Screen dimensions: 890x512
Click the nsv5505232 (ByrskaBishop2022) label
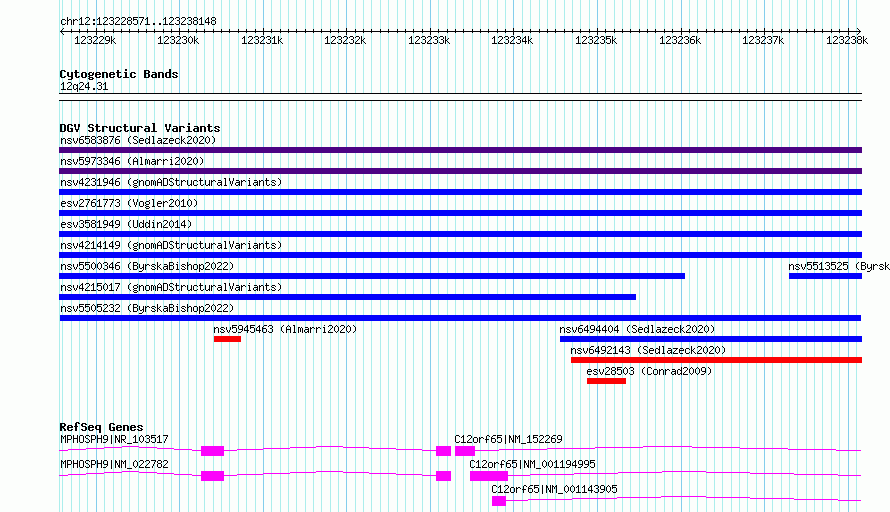coord(147,308)
